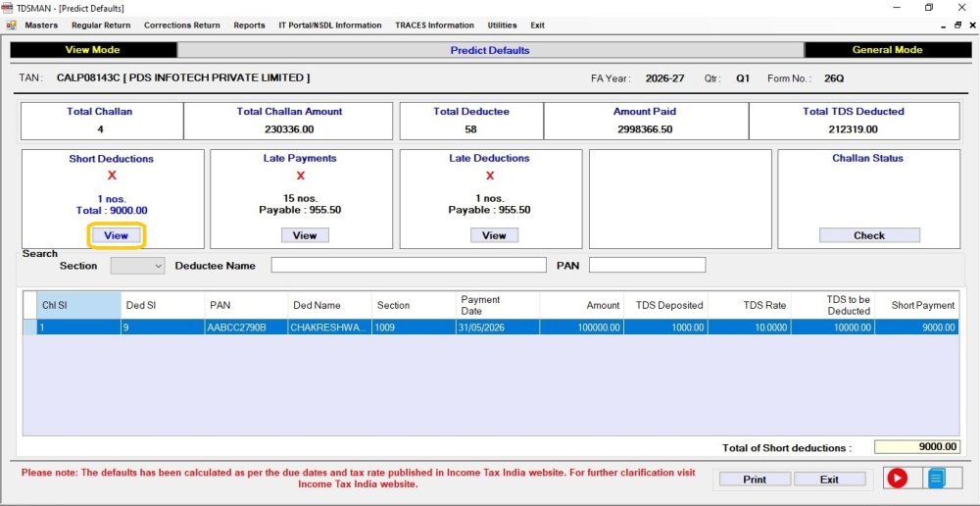
Task: Click the red video play icon
Action: (x=898, y=479)
